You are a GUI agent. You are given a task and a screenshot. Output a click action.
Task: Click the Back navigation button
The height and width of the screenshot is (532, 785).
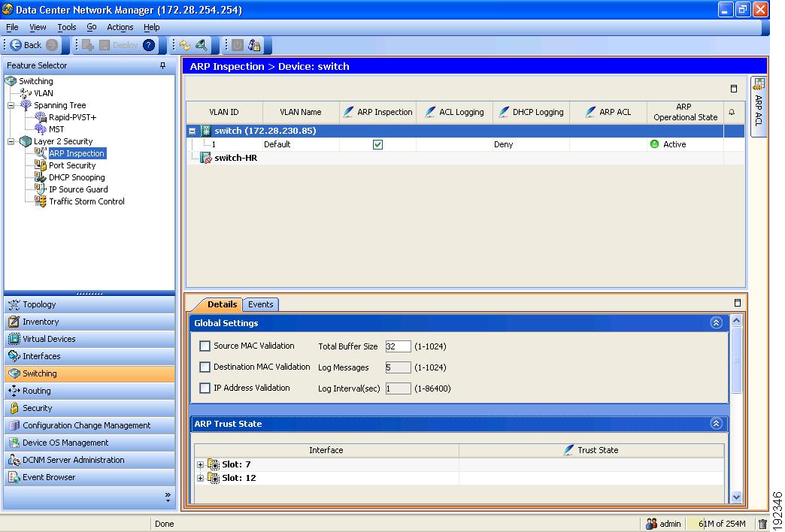(27, 45)
